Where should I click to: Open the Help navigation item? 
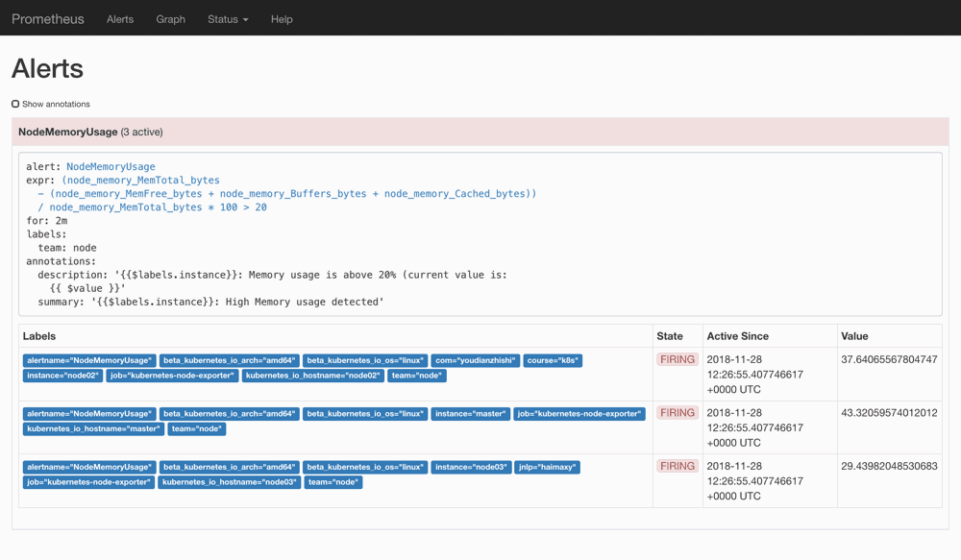[x=282, y=19]
